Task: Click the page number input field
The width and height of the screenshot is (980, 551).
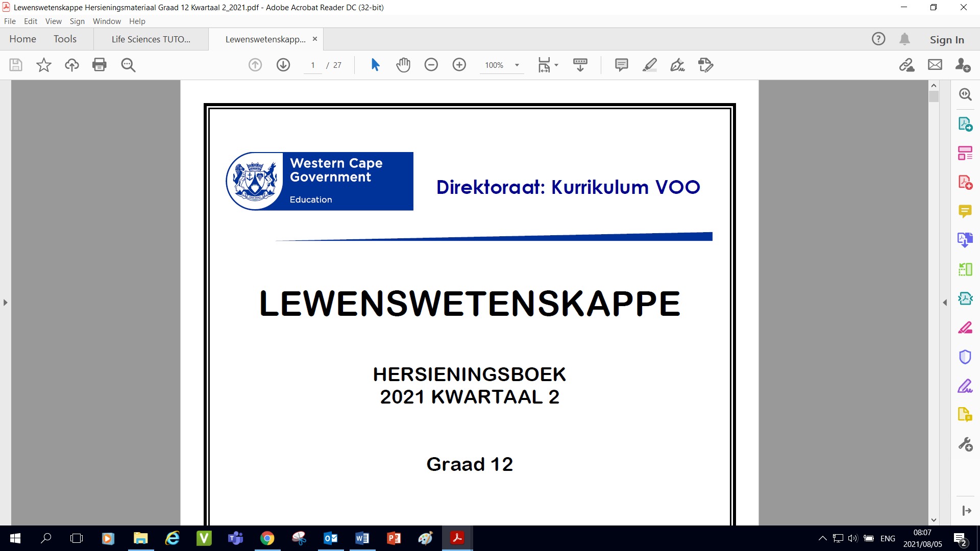Action: (x=313, y=65)
